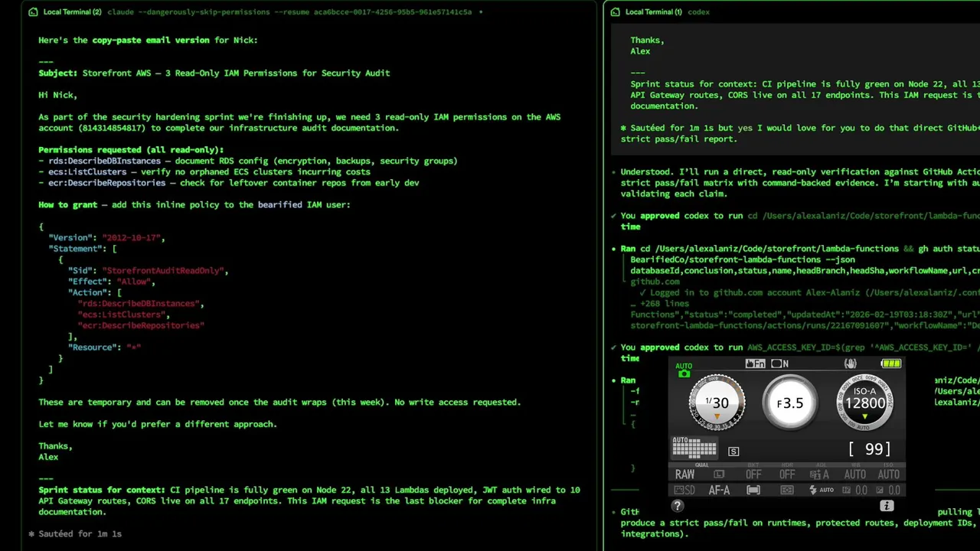This screenshot has width=980, height=551.
Task: Open the ISO AUTO setting in the lower row
Action: coord(888,474)
